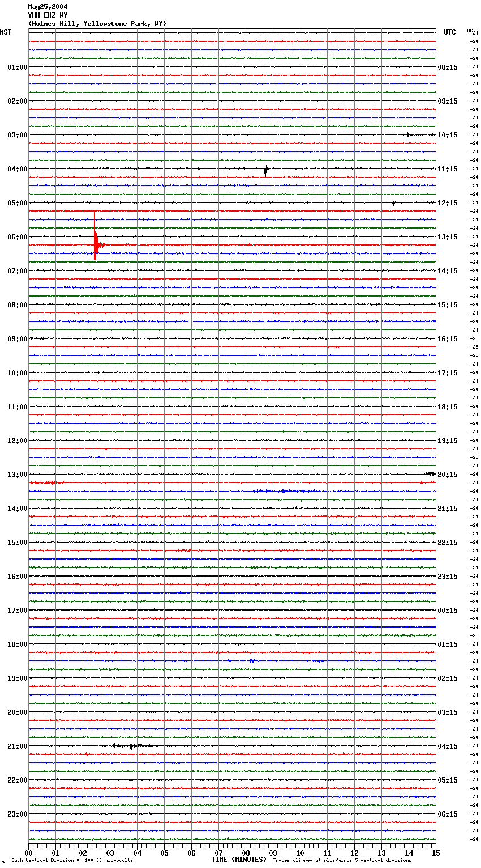Select the 21:00 MST time label
The image size is (481, 868).
click(18, 746)
